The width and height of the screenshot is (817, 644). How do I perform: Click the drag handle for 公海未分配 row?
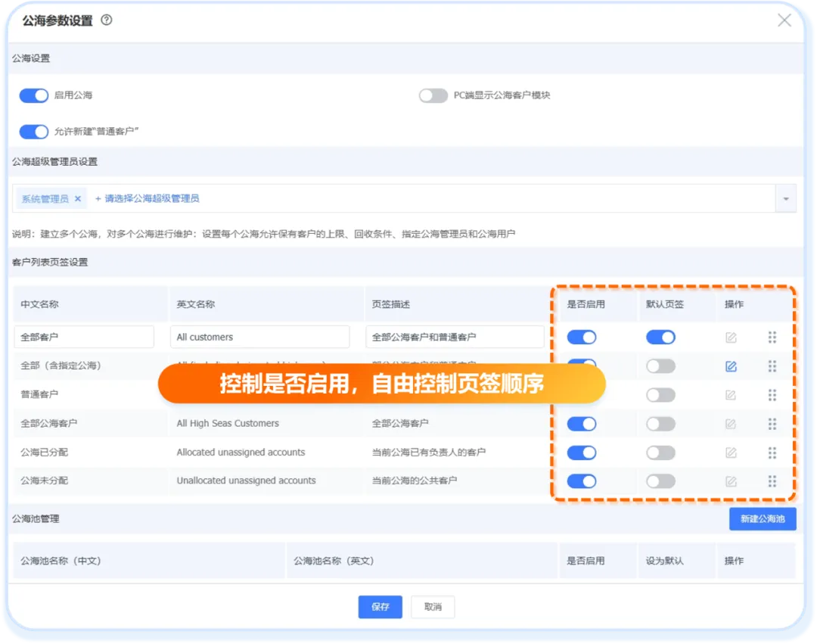click(772, 481)
